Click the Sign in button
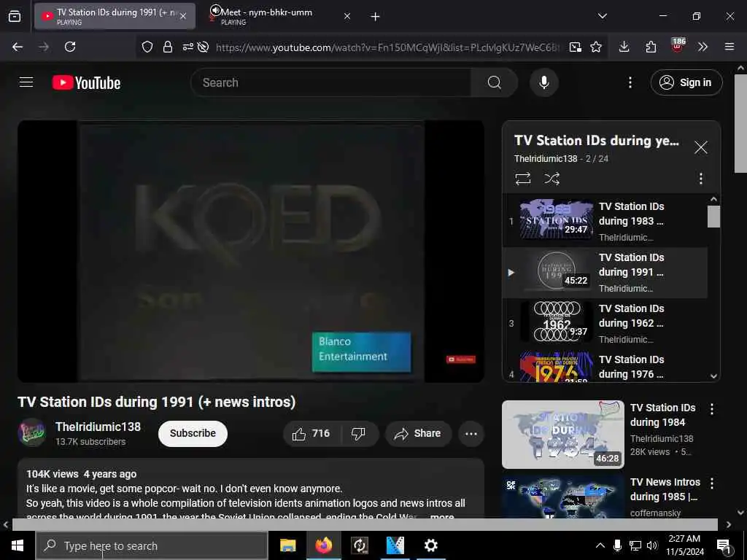Image resolution: width=747 pixels, height=560 pixels. 686,82
